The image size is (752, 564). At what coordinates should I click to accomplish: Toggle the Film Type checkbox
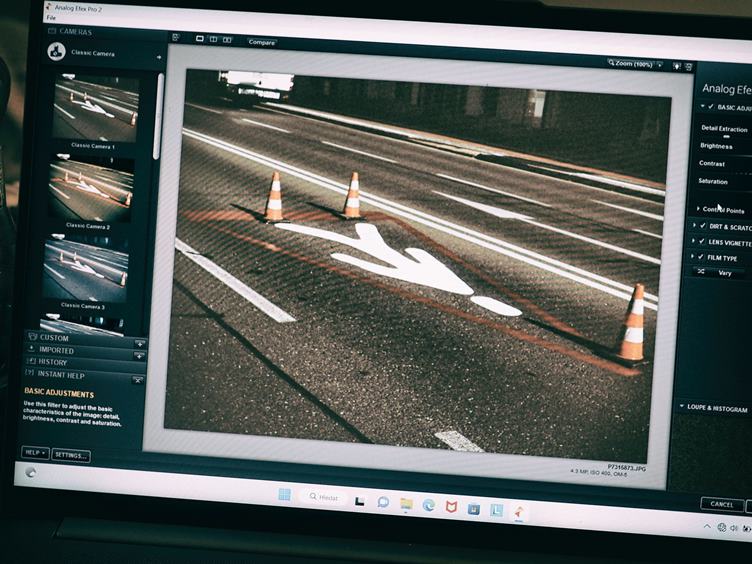pos(701,257)
